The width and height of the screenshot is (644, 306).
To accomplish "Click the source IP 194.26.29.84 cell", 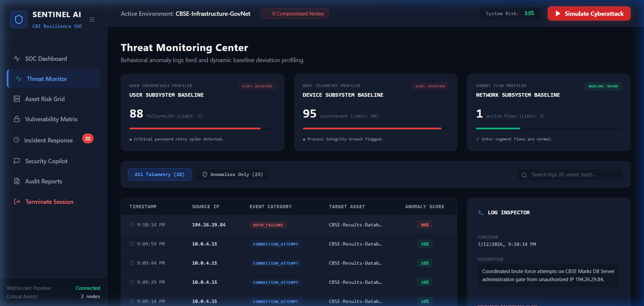I will click(x=209, y=225).
